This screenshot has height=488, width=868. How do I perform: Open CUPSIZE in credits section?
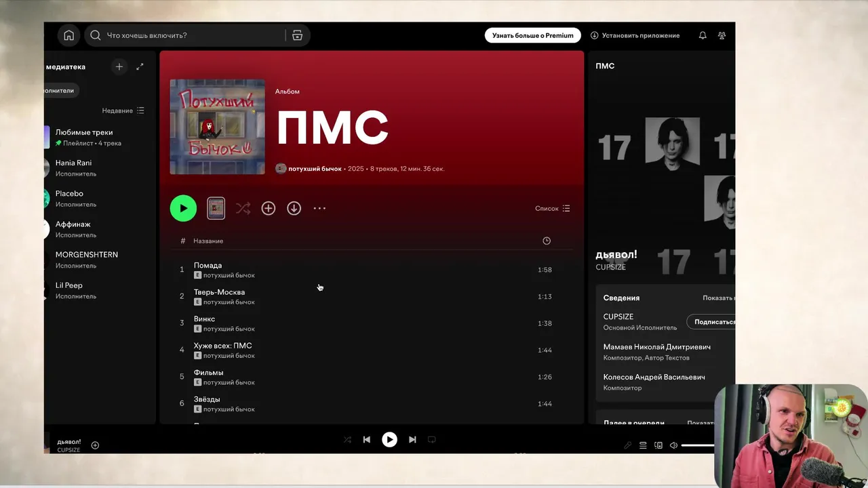pyautogui.click(x=618, y=317)
